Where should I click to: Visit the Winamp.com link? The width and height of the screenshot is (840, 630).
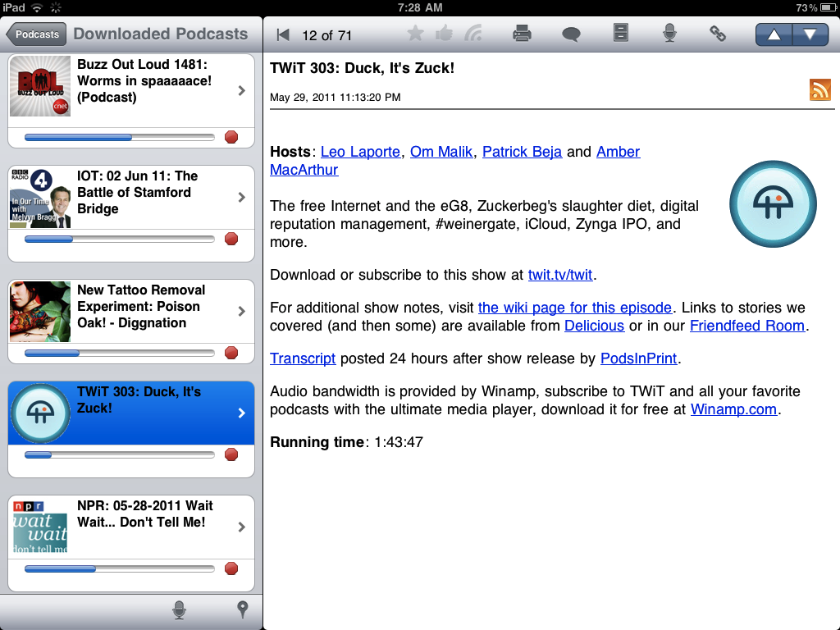point(733,409)
